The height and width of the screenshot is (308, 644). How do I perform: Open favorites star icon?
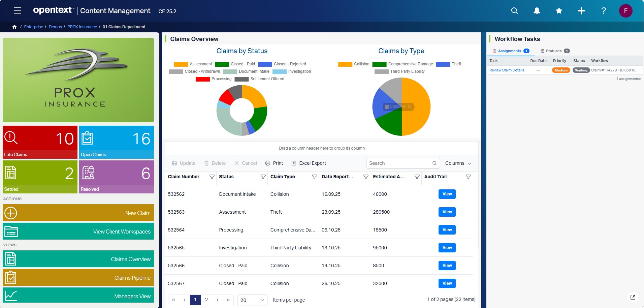(559, 11)
